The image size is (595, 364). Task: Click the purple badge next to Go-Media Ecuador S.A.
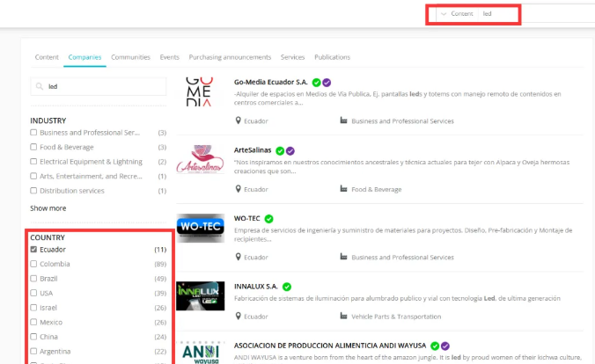pyautogui.click(x=327, y=82)
